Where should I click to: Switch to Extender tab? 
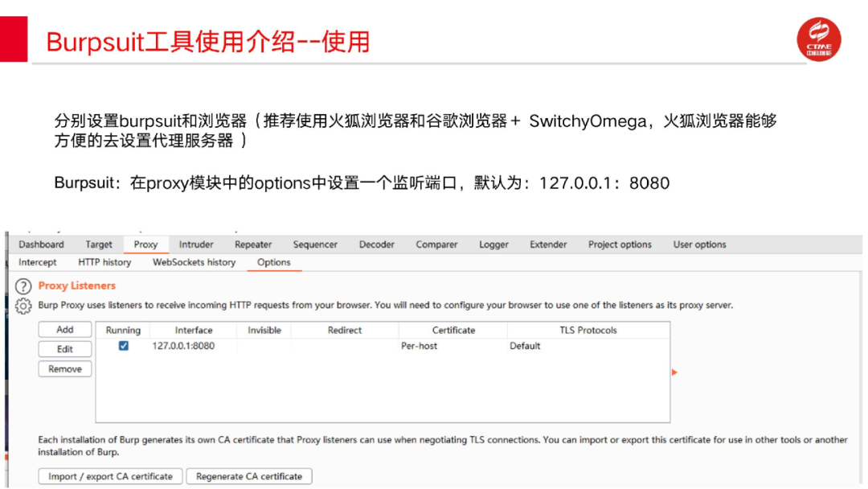coord(548,244)
